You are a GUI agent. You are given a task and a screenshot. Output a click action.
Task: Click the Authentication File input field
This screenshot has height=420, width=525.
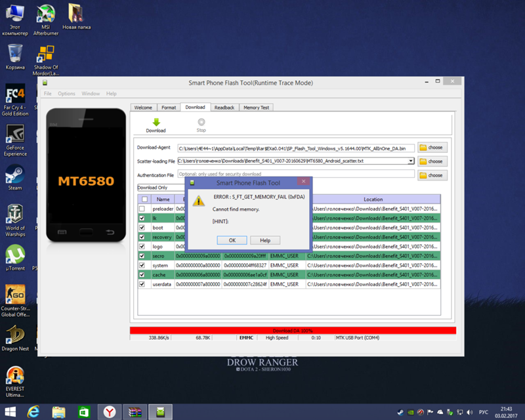[x=295, y=175]
